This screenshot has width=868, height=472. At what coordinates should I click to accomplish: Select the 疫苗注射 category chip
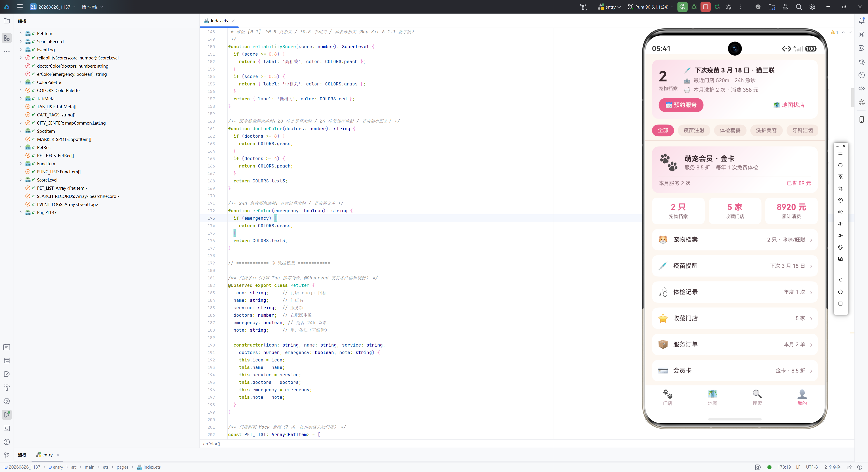click(x=694, y=130)
